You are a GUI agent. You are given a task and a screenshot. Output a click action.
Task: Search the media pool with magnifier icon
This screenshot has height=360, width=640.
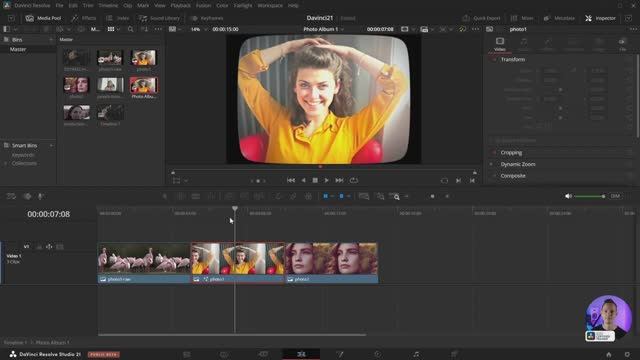click(x=131, y=29)
